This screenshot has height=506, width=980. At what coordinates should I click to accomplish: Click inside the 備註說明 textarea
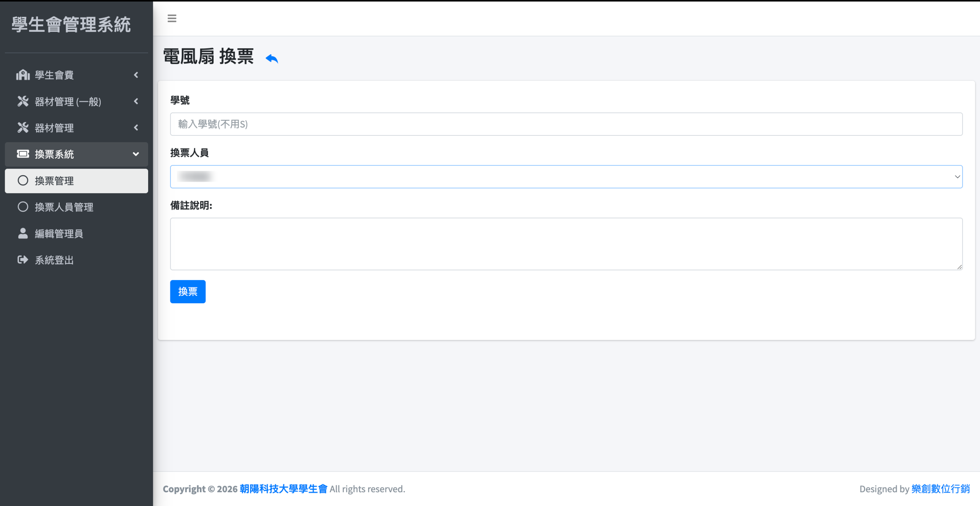566,244
